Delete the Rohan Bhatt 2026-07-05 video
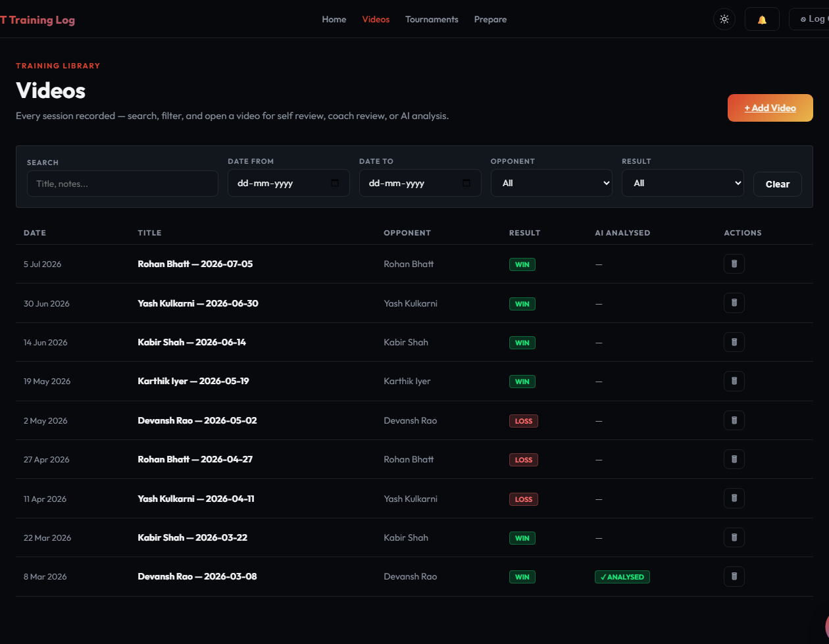The height and width of the screenshot is (644, 829). tap(734, 264)
